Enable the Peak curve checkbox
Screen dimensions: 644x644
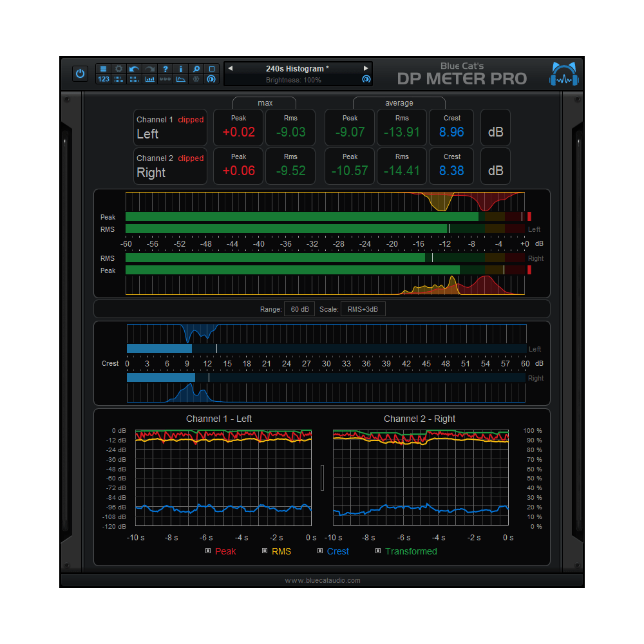[208, 551]
